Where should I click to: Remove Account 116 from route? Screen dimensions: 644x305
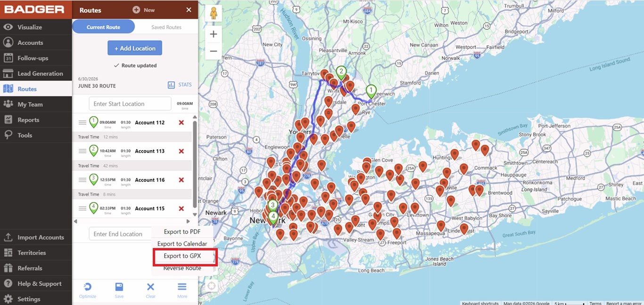(x=182, y=180)
